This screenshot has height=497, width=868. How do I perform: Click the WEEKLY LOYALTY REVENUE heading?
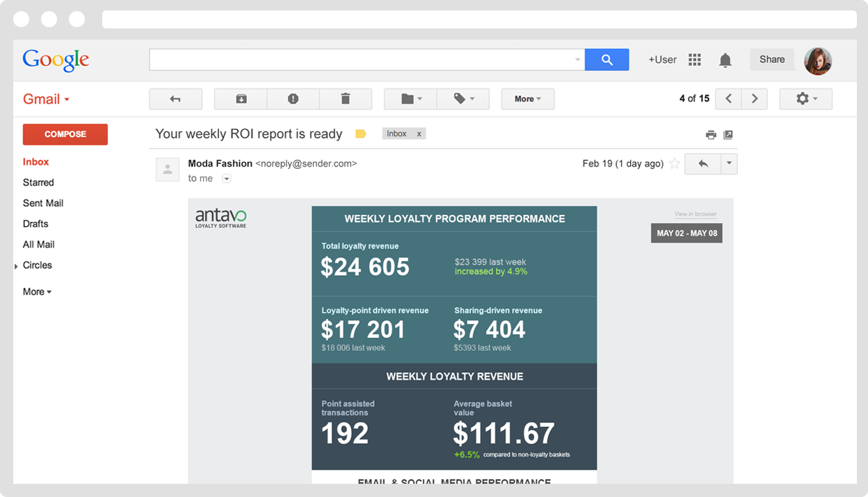coord(455,376)
